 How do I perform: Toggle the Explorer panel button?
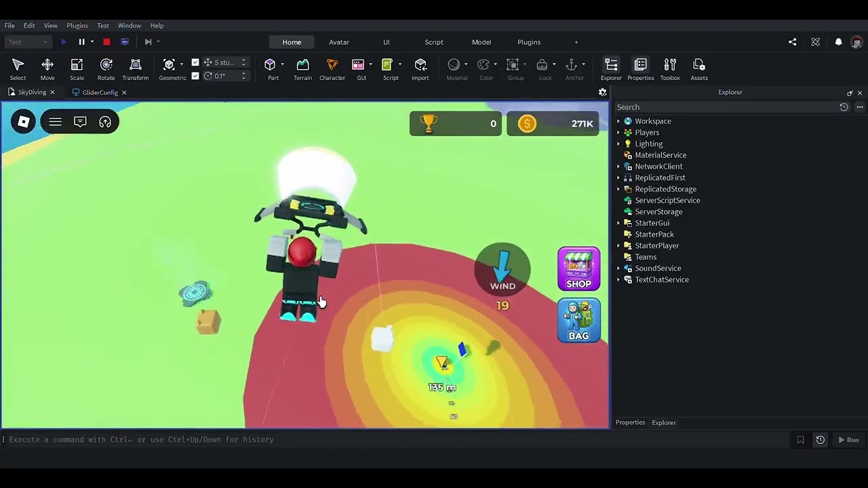click(x=611, y=68)
